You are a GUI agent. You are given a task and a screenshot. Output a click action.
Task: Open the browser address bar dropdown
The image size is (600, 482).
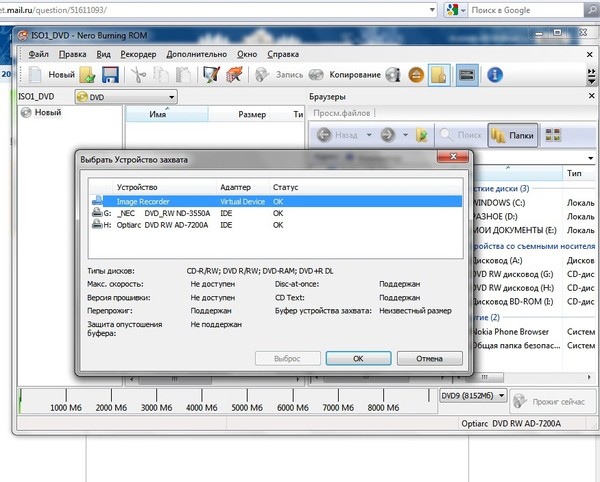point(432,10)
